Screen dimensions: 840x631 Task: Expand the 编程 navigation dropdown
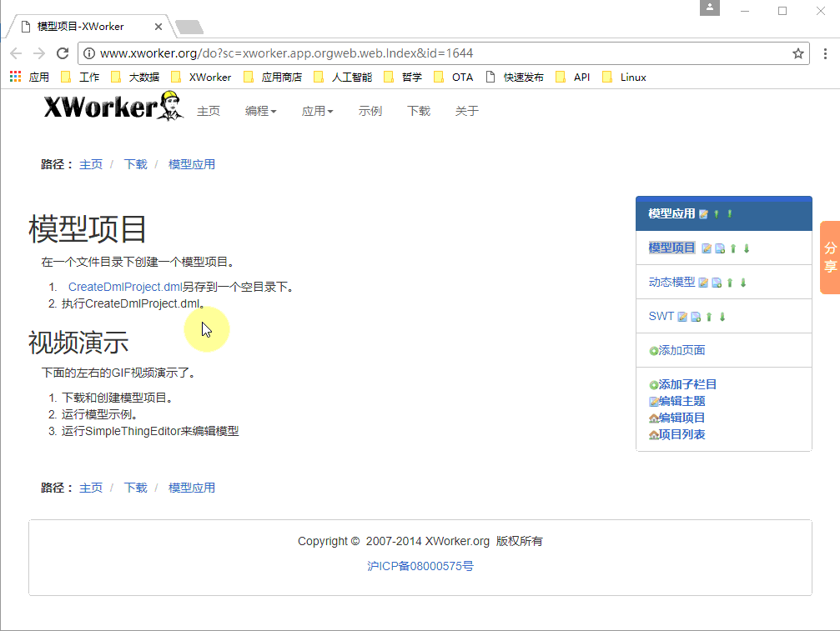pyautogui.click(x=260, y=111)
